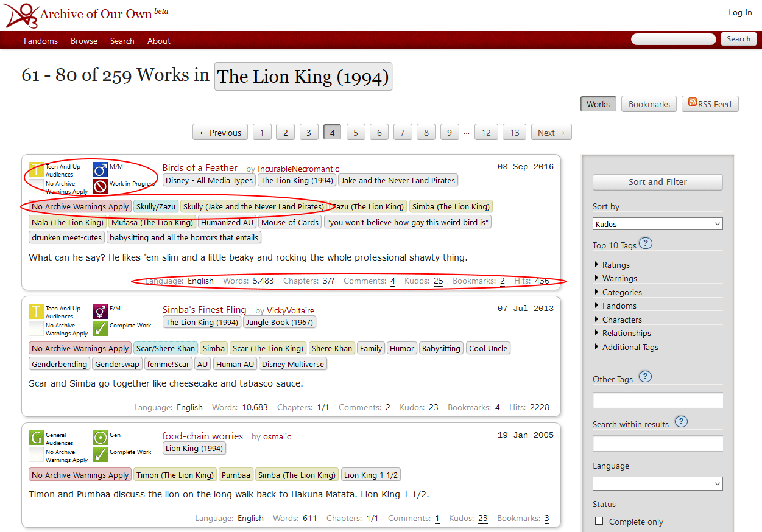
Task: Click Gen category icon on food-chain worries
Action: click(x=100, y=438)
